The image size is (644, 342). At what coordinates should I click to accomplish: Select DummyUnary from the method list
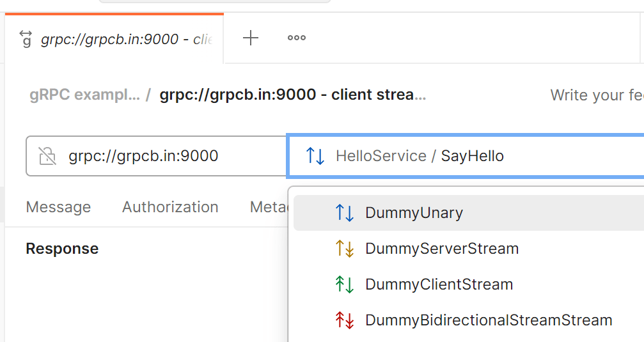coord(414,213)
